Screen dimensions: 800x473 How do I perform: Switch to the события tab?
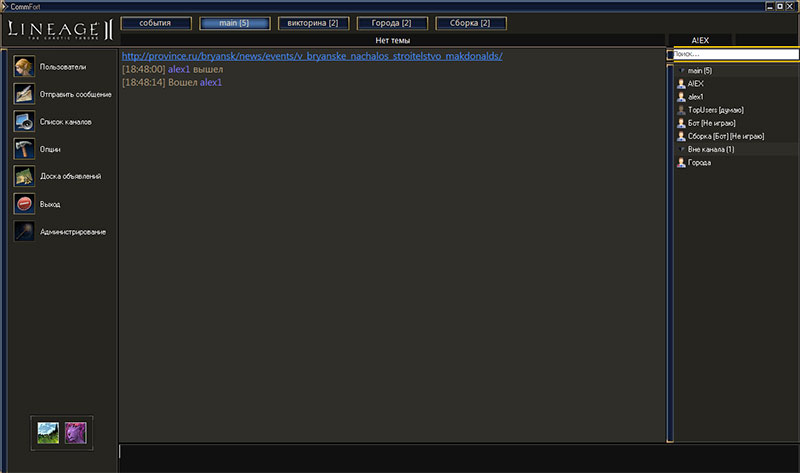(x=155, y=23)
